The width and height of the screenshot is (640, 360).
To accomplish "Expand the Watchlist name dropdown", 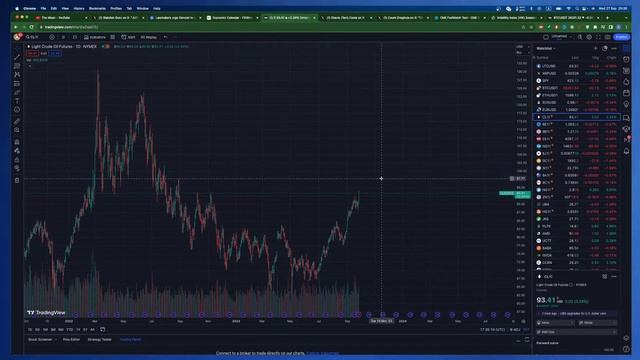I will click(x=546, y=49).
